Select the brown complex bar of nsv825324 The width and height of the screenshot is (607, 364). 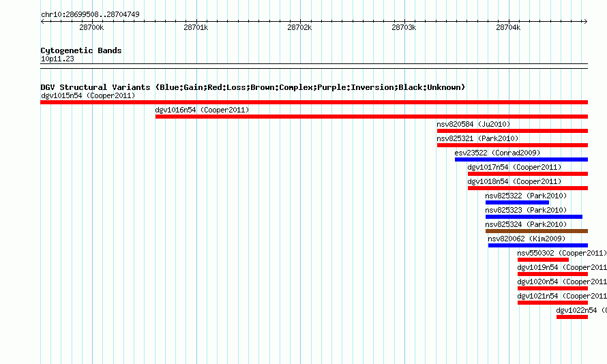537,231
